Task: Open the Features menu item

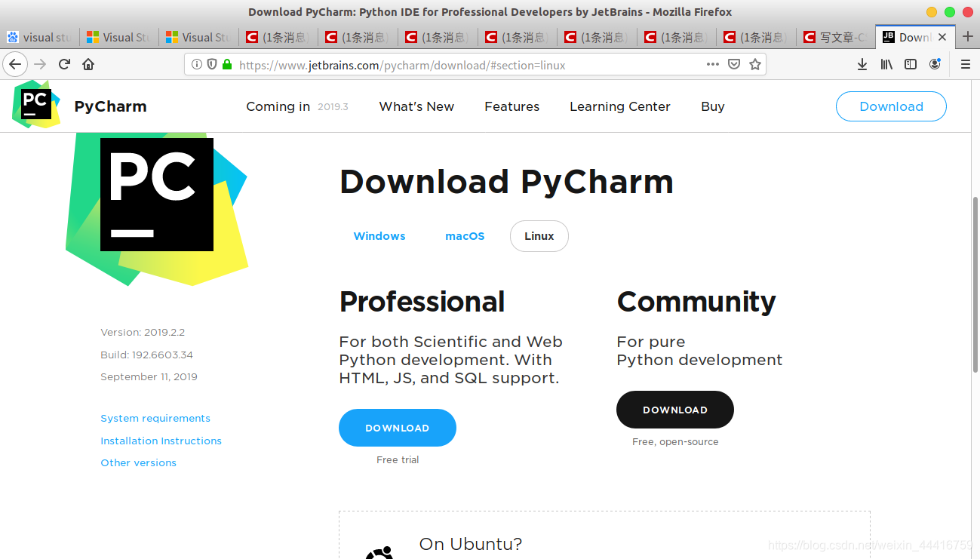Action: [512, 106]
